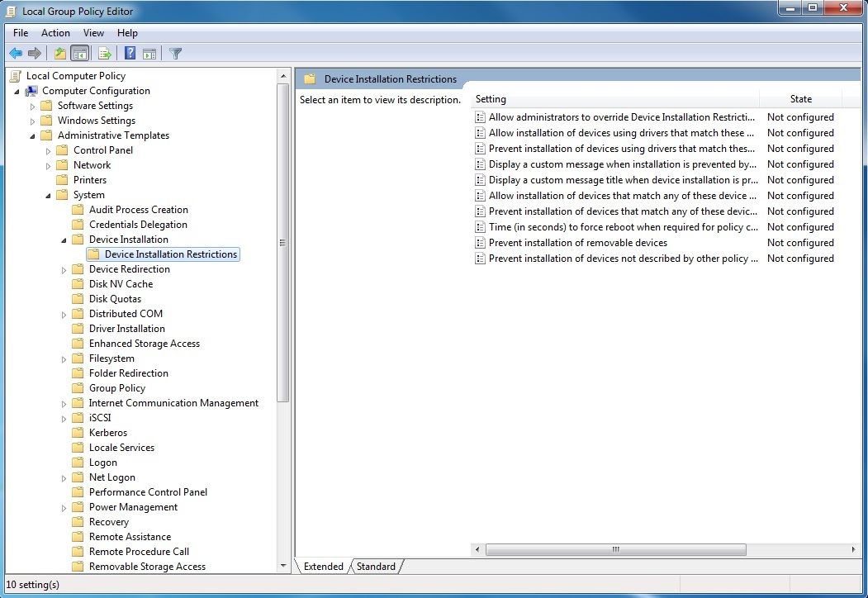Click the horizontal scrollbar thumb in settings list
The image size is (868, 598).
pyautogui.click(x=615, y=549)
